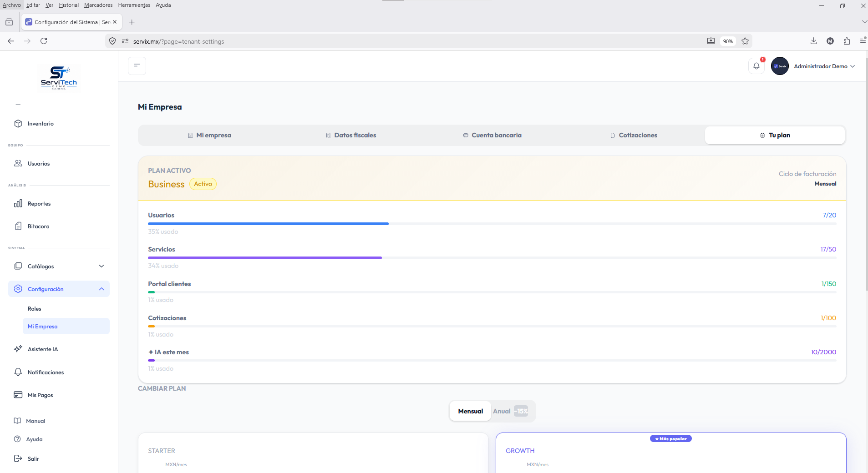Open browser downloads icon
This screenshot has height=473, width=868.
click(x=813, y=41)
